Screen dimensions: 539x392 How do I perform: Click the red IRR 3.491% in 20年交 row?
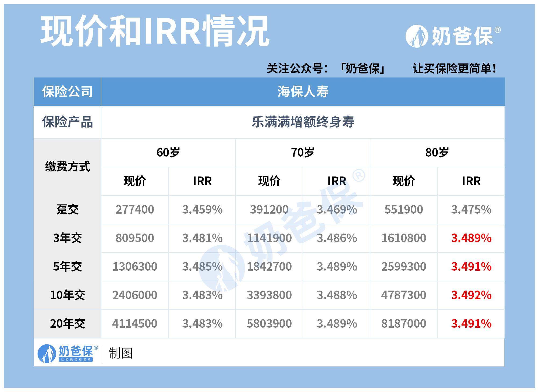point(471,324)
